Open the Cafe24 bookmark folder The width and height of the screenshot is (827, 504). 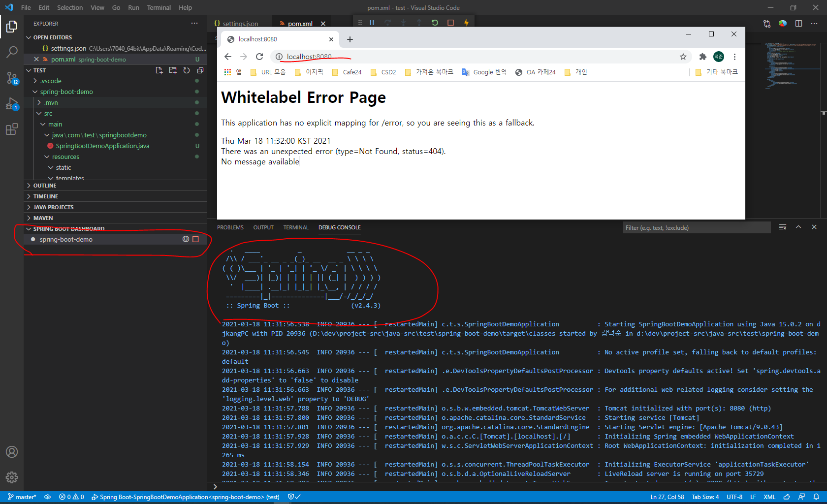click(347, 72)
